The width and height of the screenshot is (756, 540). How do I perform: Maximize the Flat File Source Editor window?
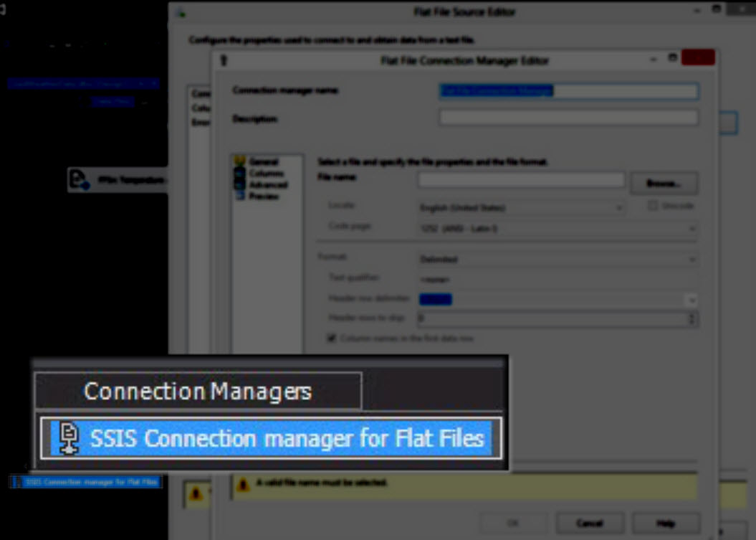click(x=717, y=9)
